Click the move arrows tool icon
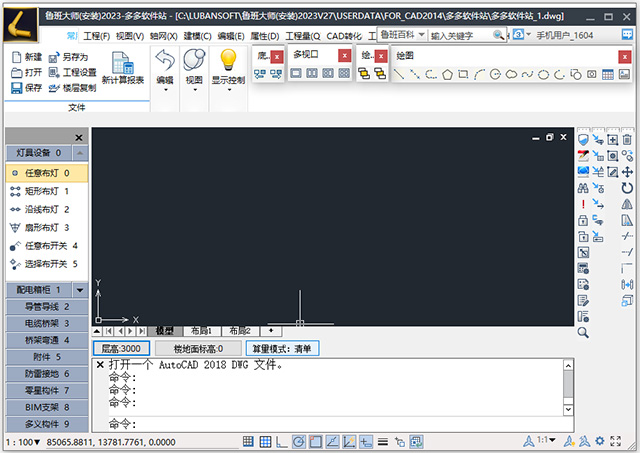This screenshot has width=640, height=453. tap(627, 171)
